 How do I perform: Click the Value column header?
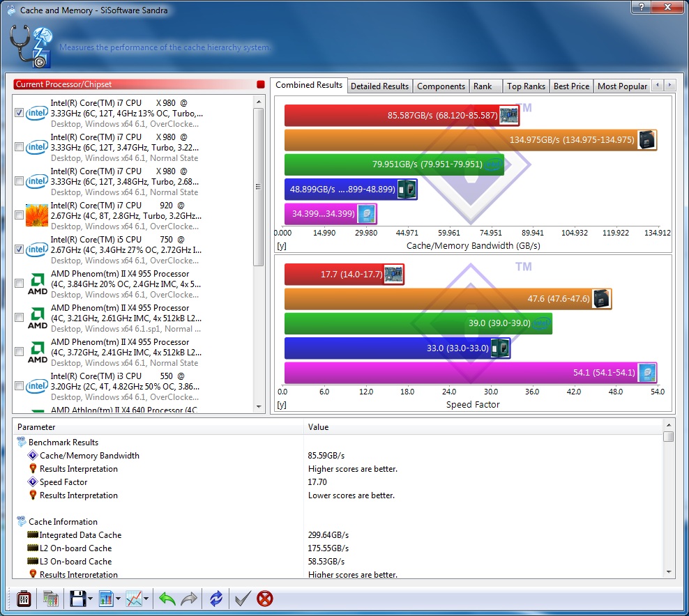coord(483,426)
